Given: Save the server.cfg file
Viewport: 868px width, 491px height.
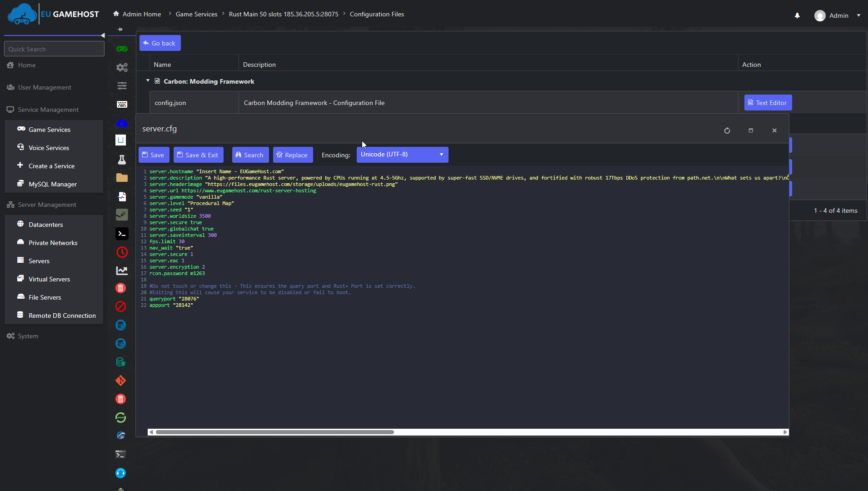Looking at the screenshot, I should [x=154, y=155].
